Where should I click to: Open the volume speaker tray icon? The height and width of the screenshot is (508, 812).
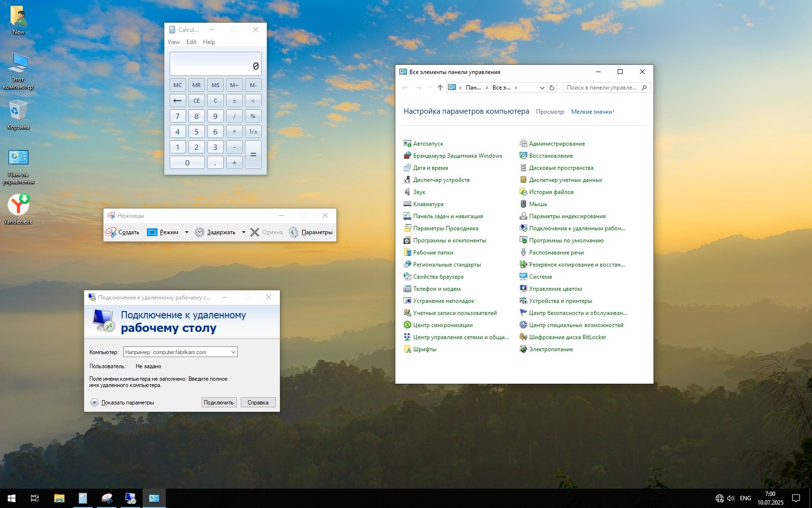(730, 498)
